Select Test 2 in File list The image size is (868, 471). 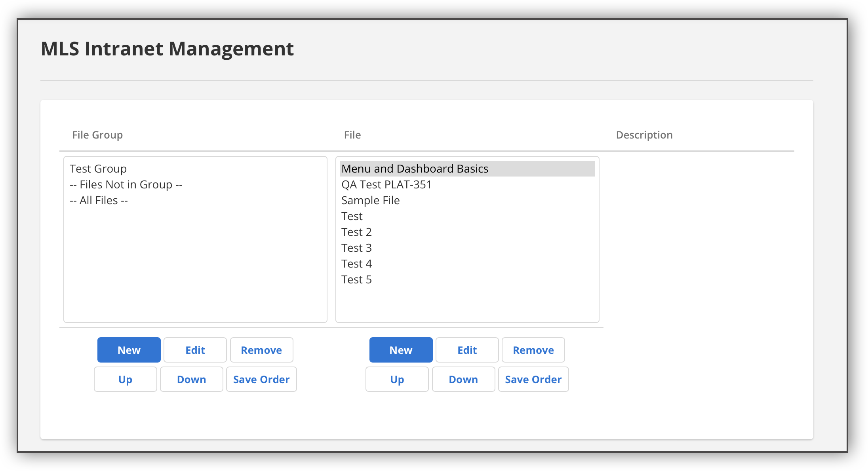coord(467,232)
